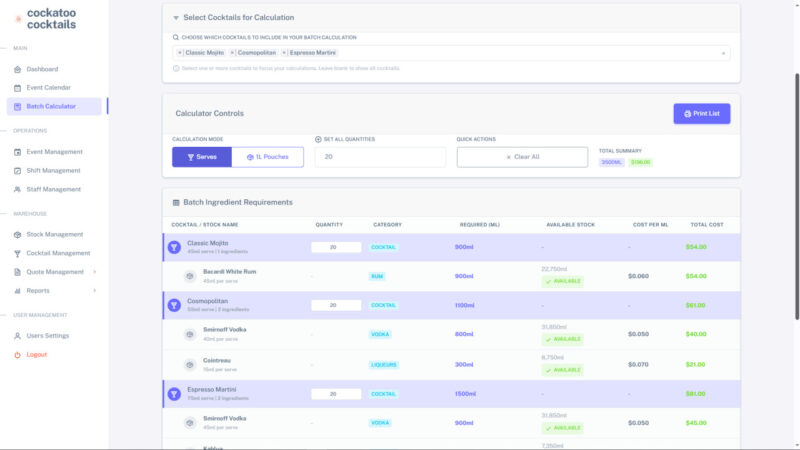Click the Cockatoo Cocktails logo icon

click(x=18, y=18)
